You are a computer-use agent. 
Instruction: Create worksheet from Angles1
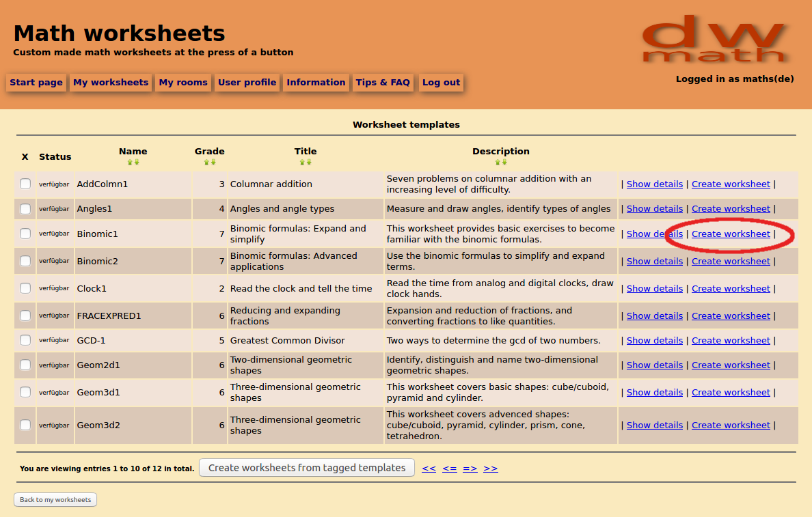click(731, 208)
